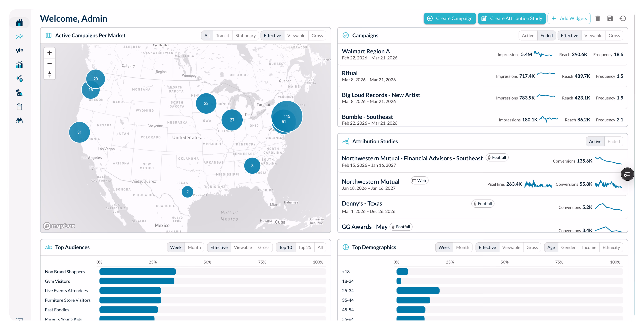This screenshot has height=330, width=644.
Task: Click the map panel header icon
Action: point(49,36)
